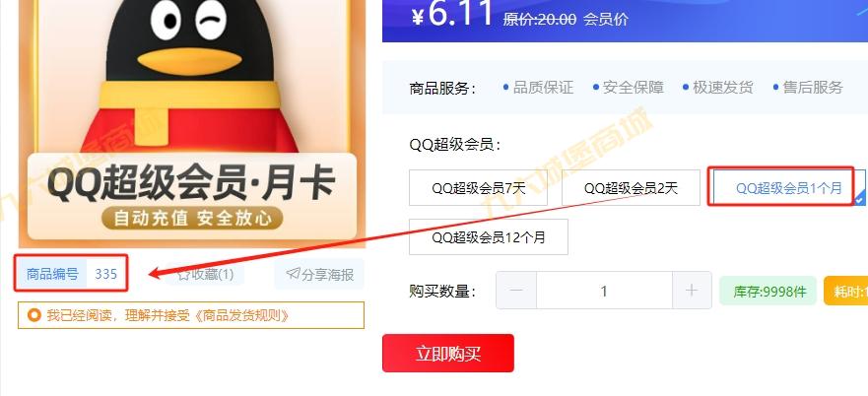This screenshot has height=396, width=868.
Task: Click the 安全保障 service item
Action: pos(628,88)
